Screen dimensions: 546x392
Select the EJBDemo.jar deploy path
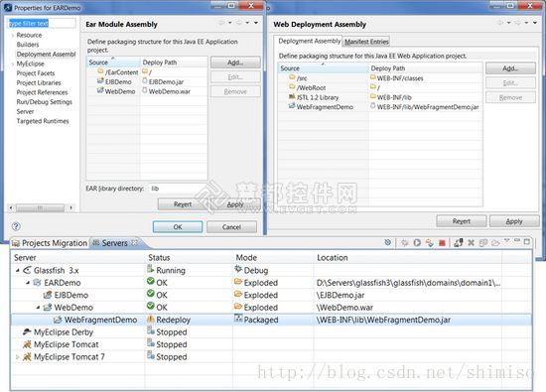pyautogui.click(x=166, y=81)
